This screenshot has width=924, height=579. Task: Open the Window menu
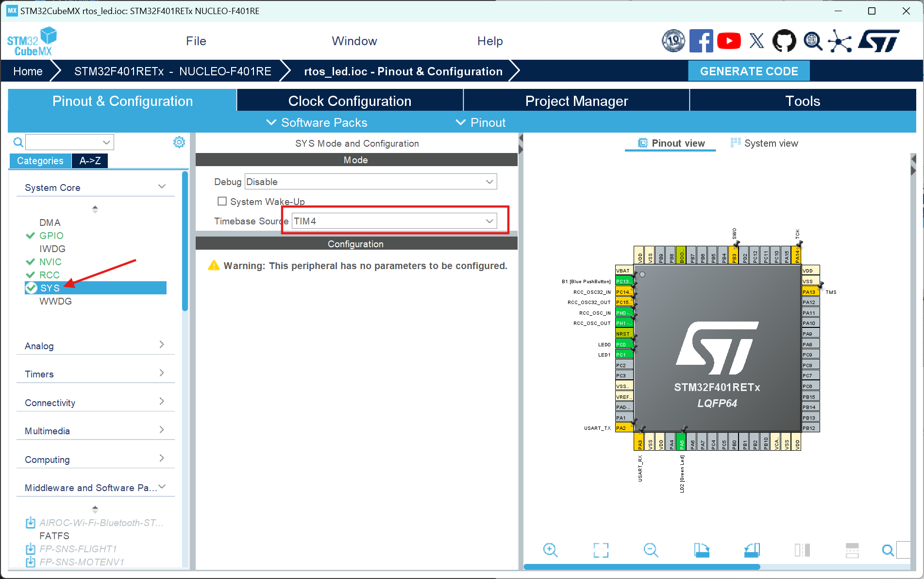(354, 41)
